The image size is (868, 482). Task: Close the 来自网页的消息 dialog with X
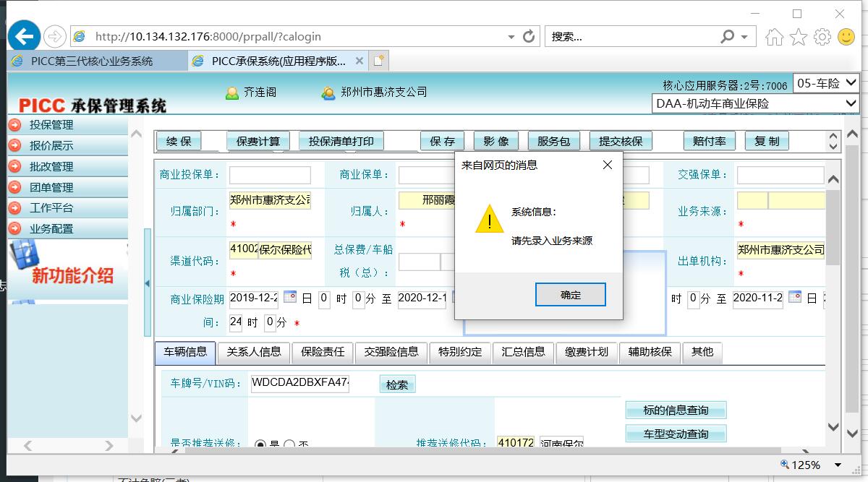click(608, 165)
